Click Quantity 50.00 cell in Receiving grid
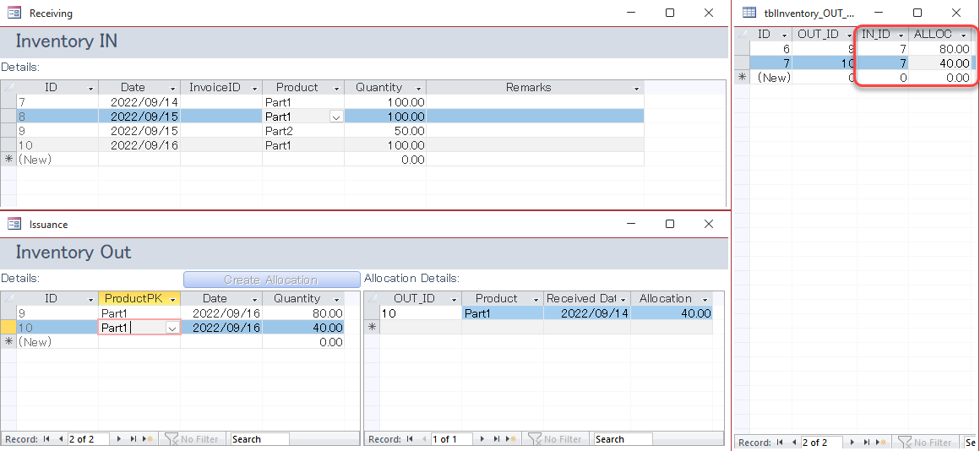The image size is (980, 451). (385, 131)
